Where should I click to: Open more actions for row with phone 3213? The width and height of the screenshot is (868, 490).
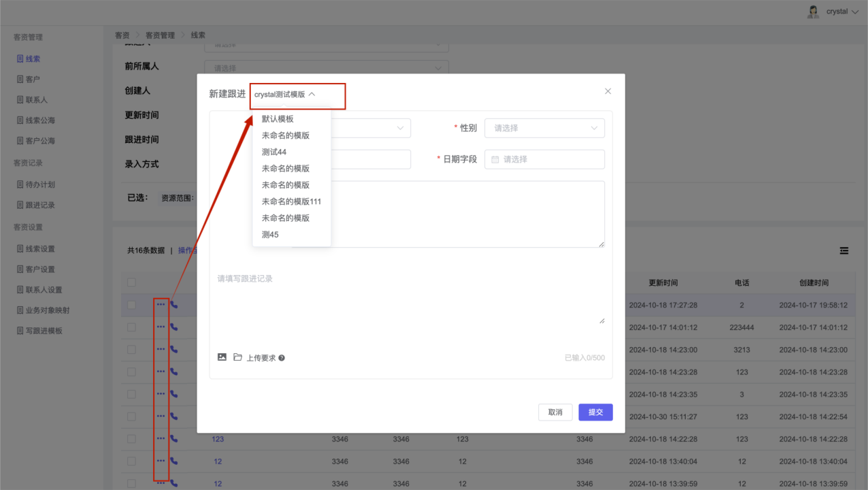click(161, 350)
